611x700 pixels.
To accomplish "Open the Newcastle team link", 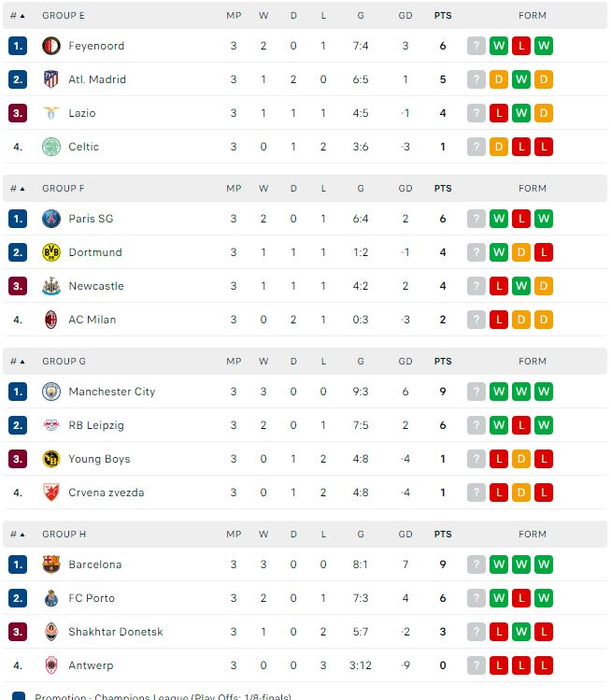I will click(95, 286).
